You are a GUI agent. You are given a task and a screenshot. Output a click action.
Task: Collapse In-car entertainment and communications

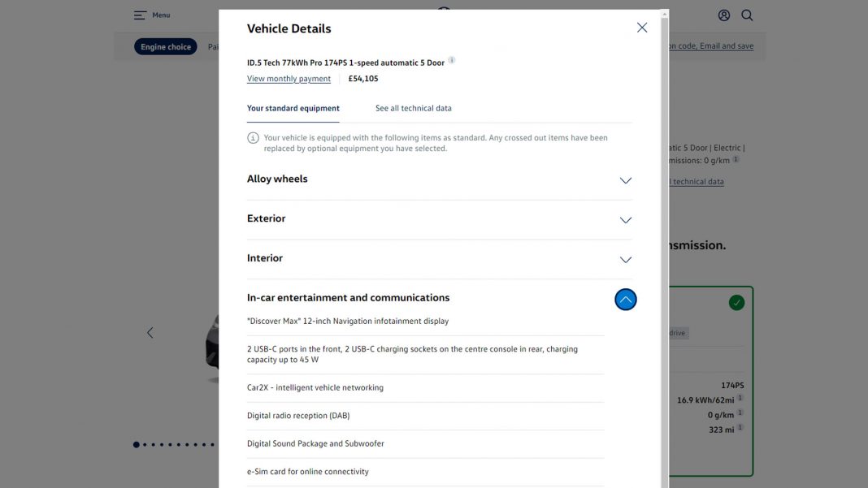click(625, 299)
